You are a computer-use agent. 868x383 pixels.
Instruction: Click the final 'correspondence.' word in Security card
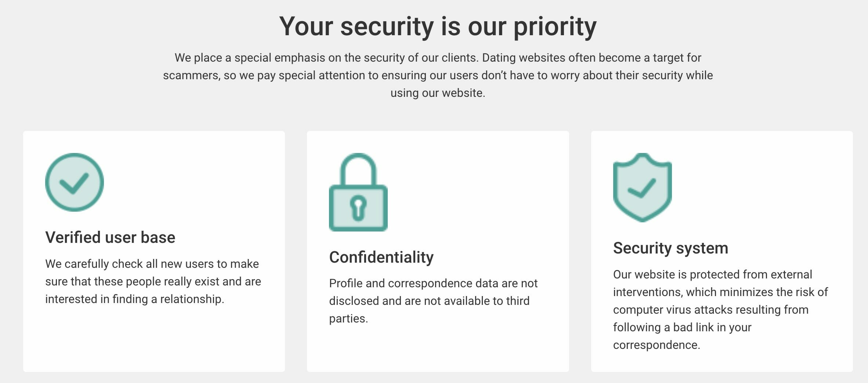tap(657, 345)
